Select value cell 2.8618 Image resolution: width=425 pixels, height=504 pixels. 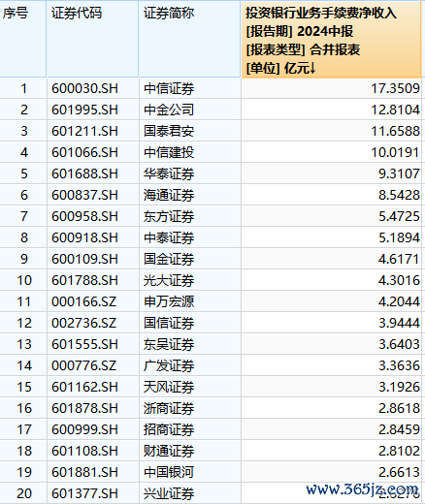(332, 408)
